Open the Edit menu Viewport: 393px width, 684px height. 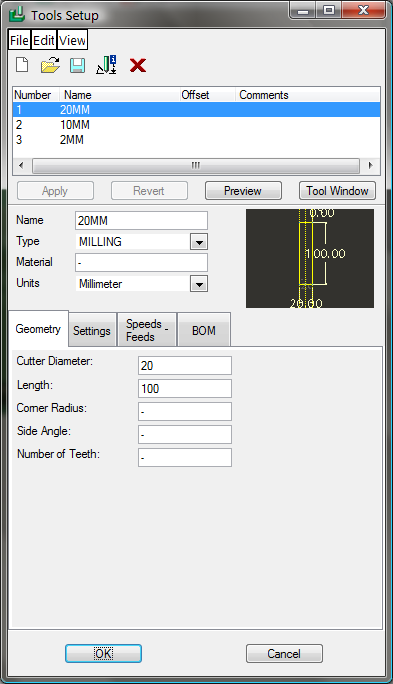(x=44, y=41)
